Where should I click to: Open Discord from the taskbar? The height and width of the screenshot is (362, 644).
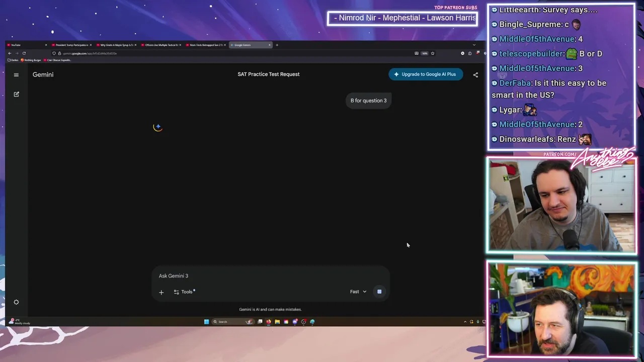pos(295,322)
